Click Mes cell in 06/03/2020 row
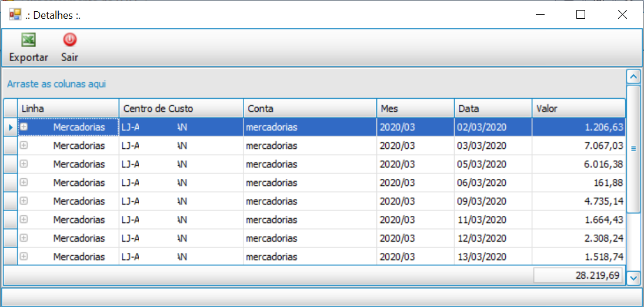Image resolution: width=644 pixels, height=307 pixels. click(x=416, y=183)
